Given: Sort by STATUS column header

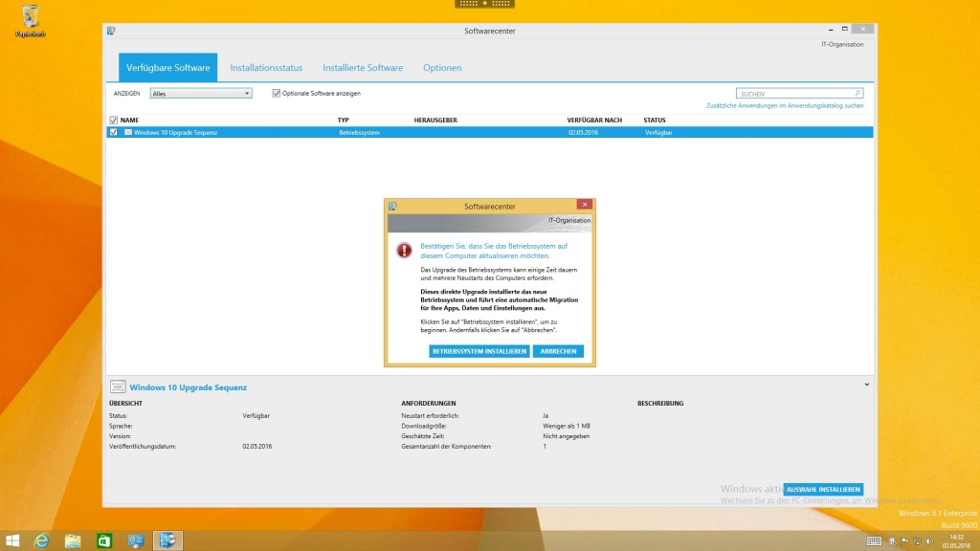Looking at the screenshot, I should point(655,120).
